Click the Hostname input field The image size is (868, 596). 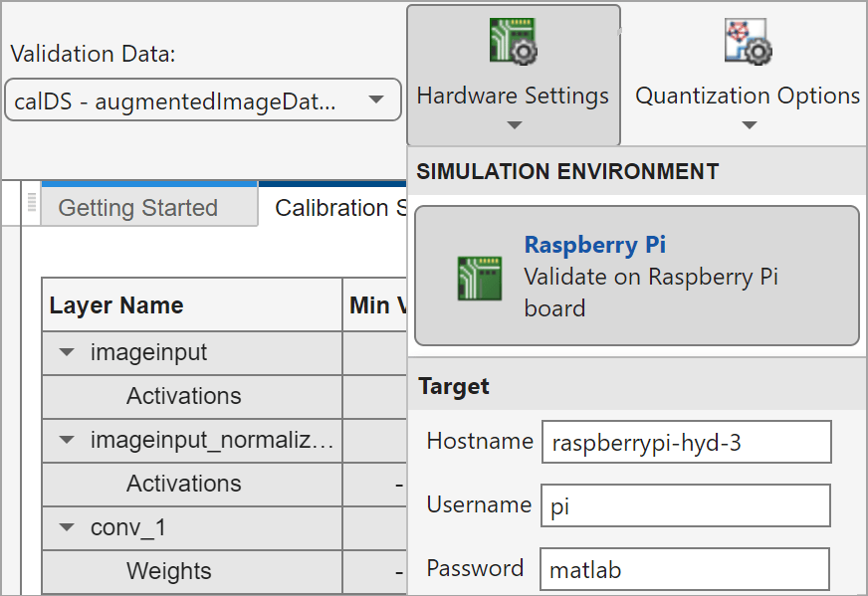point(687,442)
